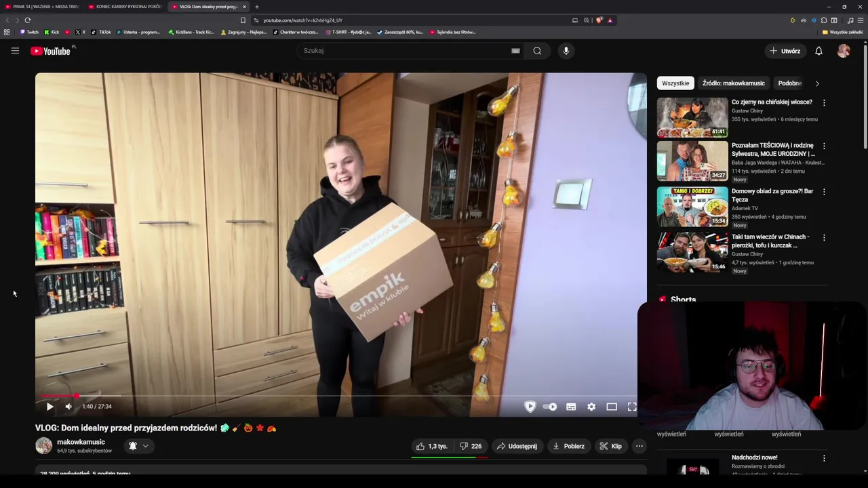Dislike the video (226)
Screen dimensions: 868x488
click(x=471, y=446)
